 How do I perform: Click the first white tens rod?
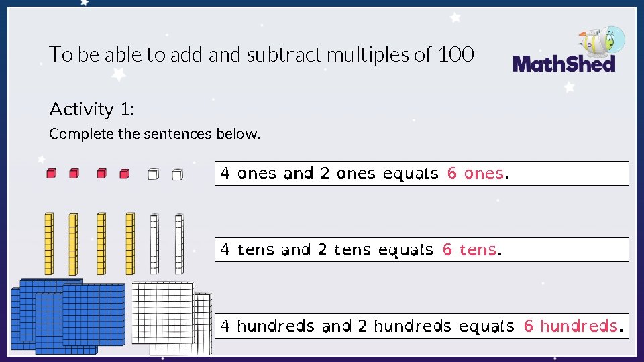[x=154, y=244]
